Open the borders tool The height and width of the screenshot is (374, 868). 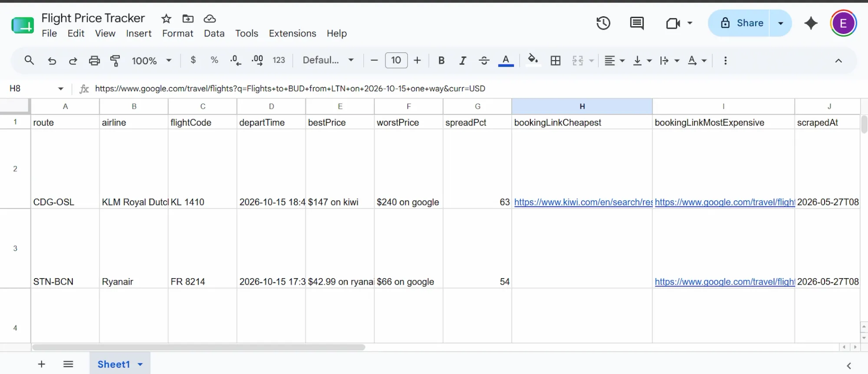[x=556, y=60]
